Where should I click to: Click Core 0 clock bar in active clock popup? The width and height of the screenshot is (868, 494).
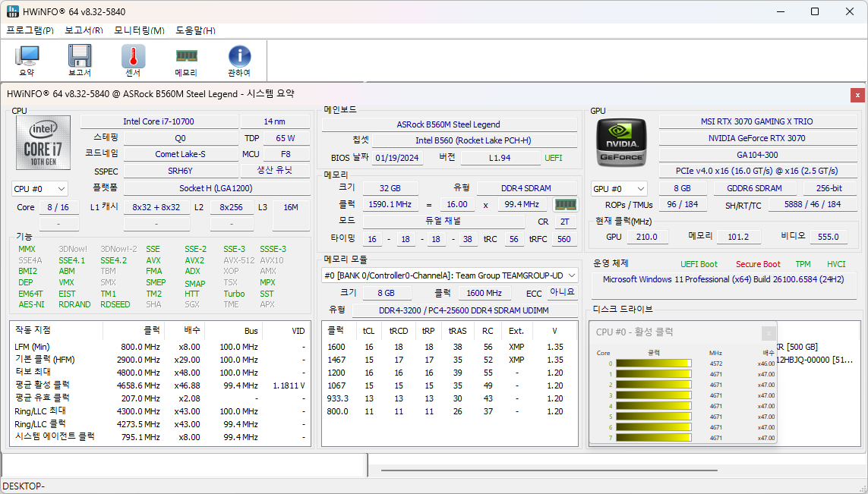[x=653, y=363]
